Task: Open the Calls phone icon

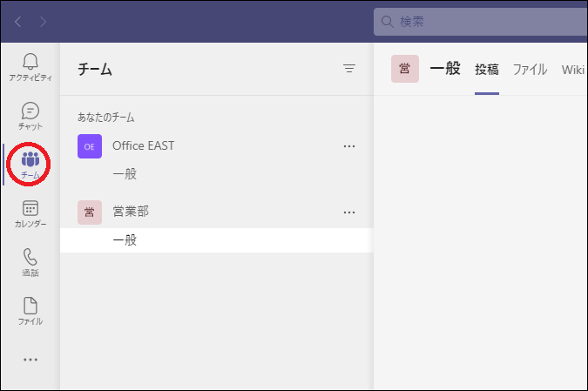Action: pyautogui.click(x=30, y=261)
